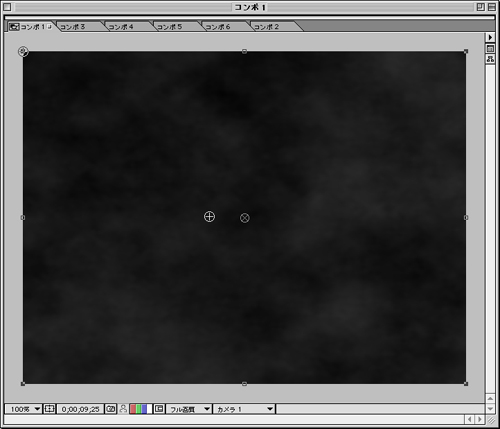Toggle the region of interest button

(x=159, y=409)
